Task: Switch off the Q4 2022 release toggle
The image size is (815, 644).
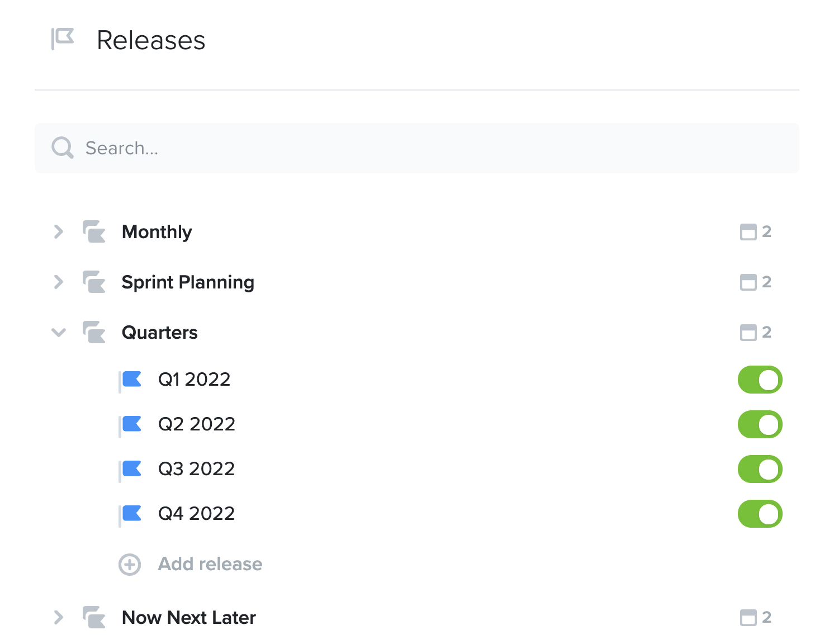Action: click(x=760, y=514)
